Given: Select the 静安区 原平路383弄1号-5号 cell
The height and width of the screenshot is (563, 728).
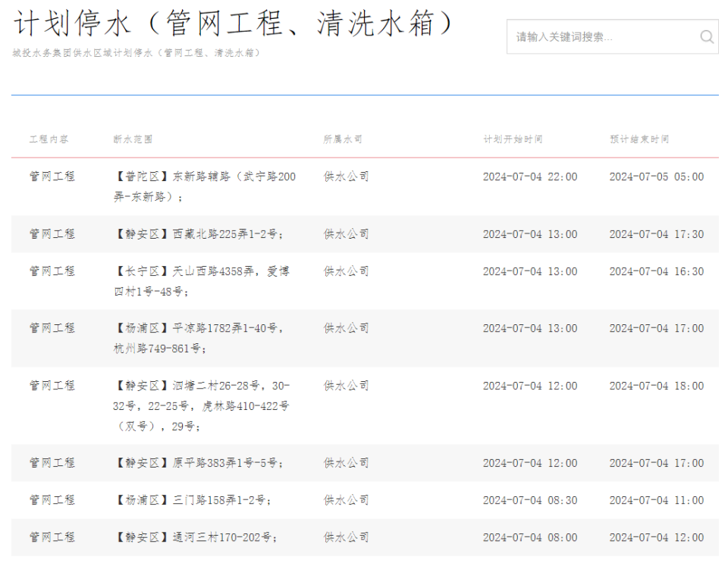Looking at the screenshot, I should click(x=198, y=463).
